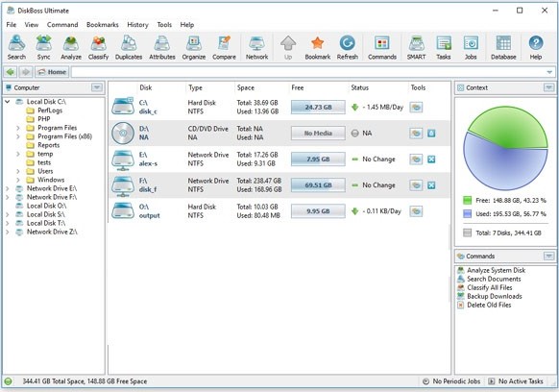Viewport: 559px width, 392px height.
Task: Open the Network toolbar icon
Action: [257, 47]
